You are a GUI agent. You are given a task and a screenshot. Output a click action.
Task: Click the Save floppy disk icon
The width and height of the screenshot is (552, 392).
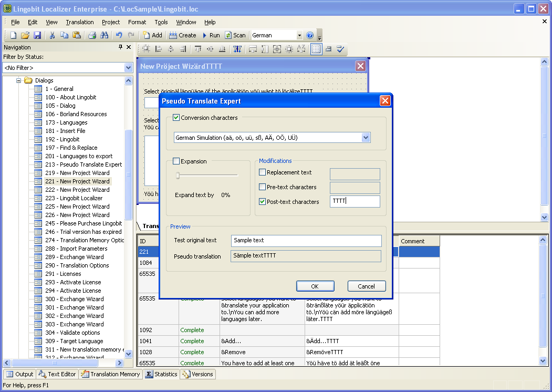pyautogui.click(x=37, y=35)
